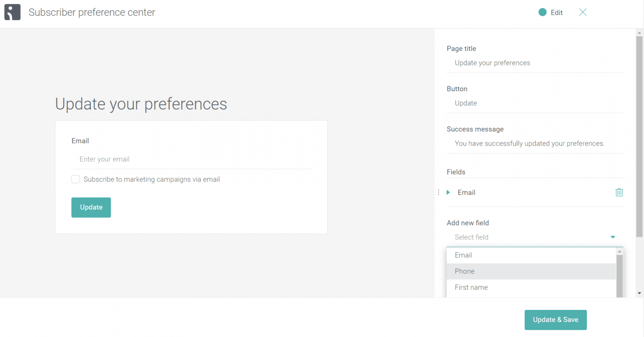This screenshot has width=644, height=337.
Task: Click the Page title label
Action: pos(461,49)
